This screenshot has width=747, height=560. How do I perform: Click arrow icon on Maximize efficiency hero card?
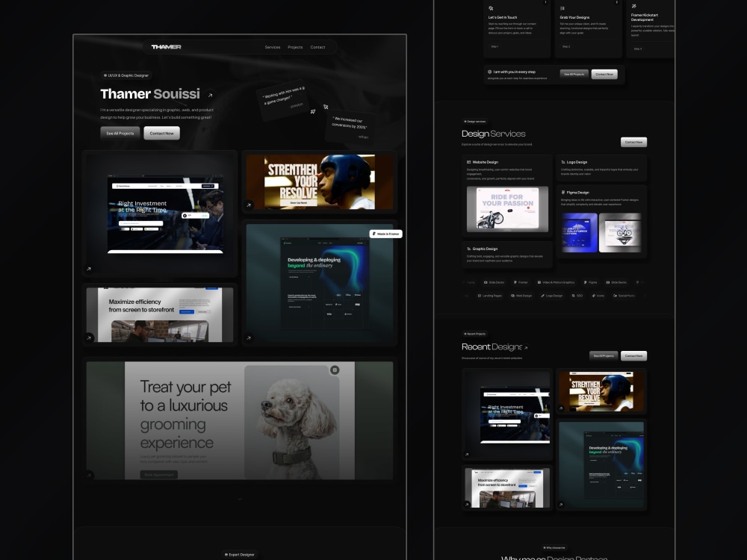coord(89,338)
